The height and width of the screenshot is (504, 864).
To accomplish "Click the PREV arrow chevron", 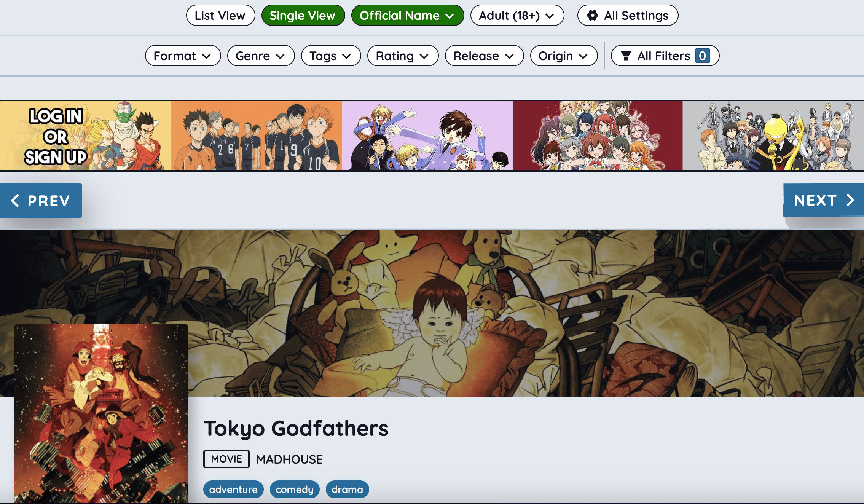I will (x=15, y=200).
